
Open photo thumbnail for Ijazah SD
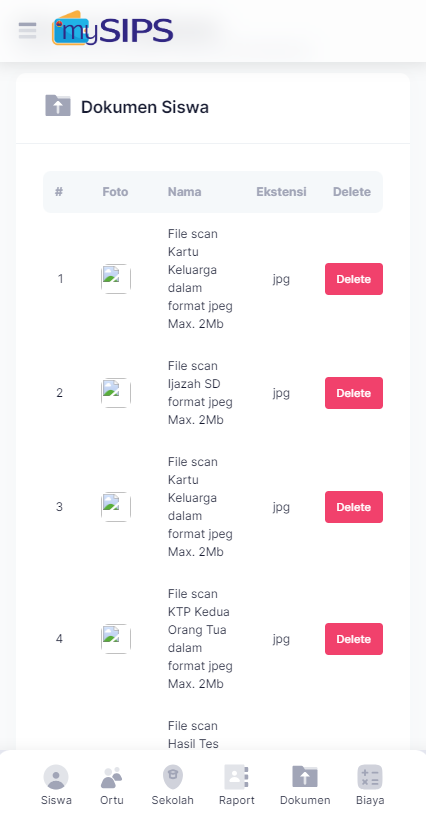pos(115,393)
